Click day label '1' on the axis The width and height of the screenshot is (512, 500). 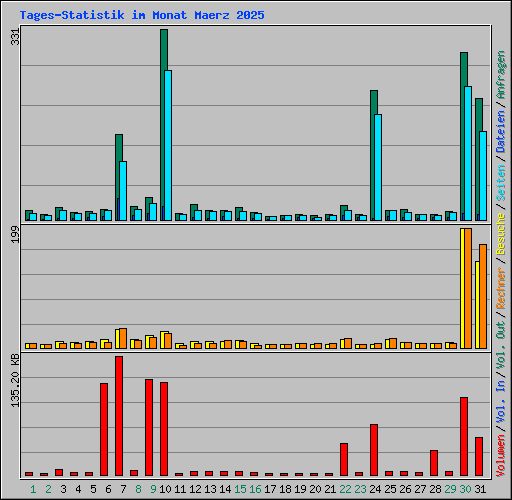click(33, 489)
